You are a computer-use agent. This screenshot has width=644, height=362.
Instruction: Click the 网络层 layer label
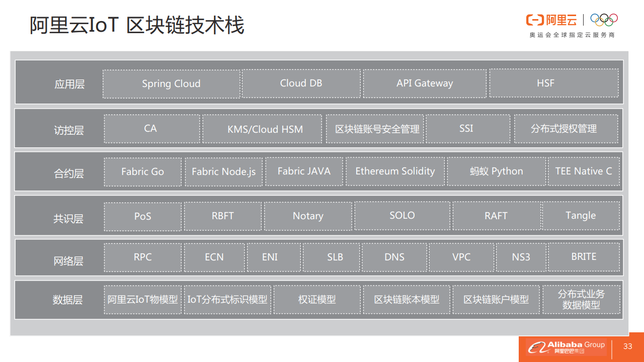pos(68,261)
